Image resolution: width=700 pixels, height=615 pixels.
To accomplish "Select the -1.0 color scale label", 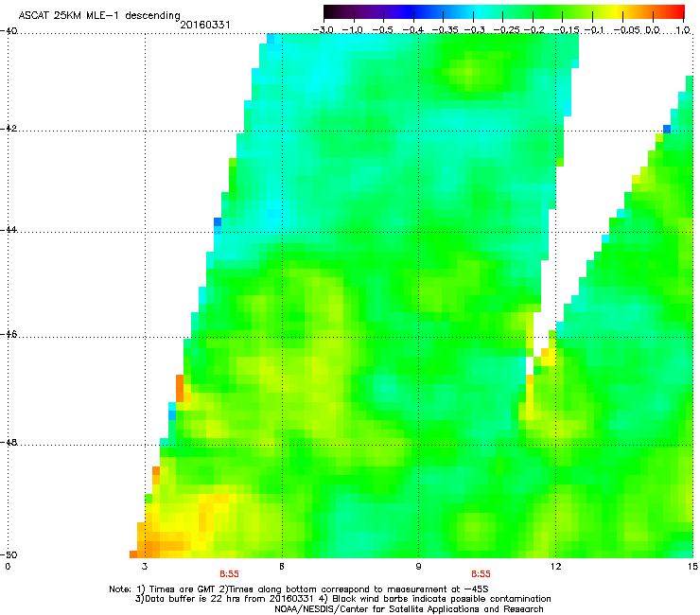I will click(x=353, y=30).
